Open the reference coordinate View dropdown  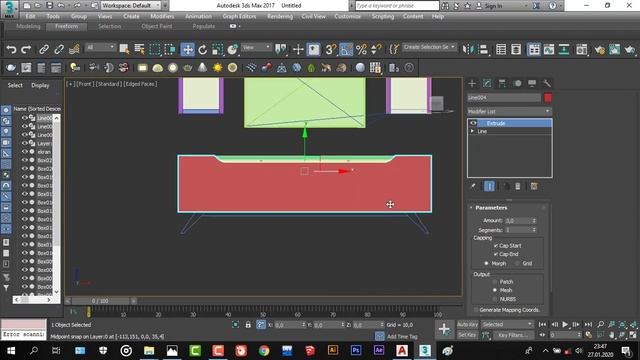tap(256, 47)
